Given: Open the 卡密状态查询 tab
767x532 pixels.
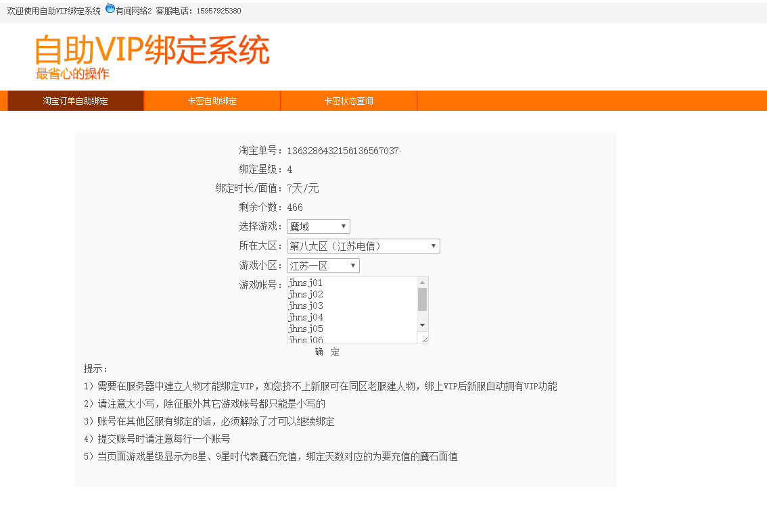Looking at the screenshot, I should pos(348,100).
